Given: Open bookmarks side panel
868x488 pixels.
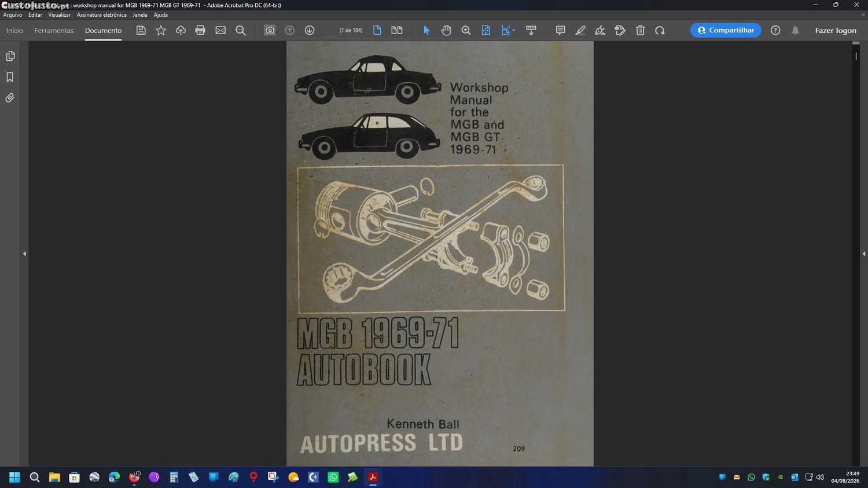Looking at the screenshot, I should 10,77.
